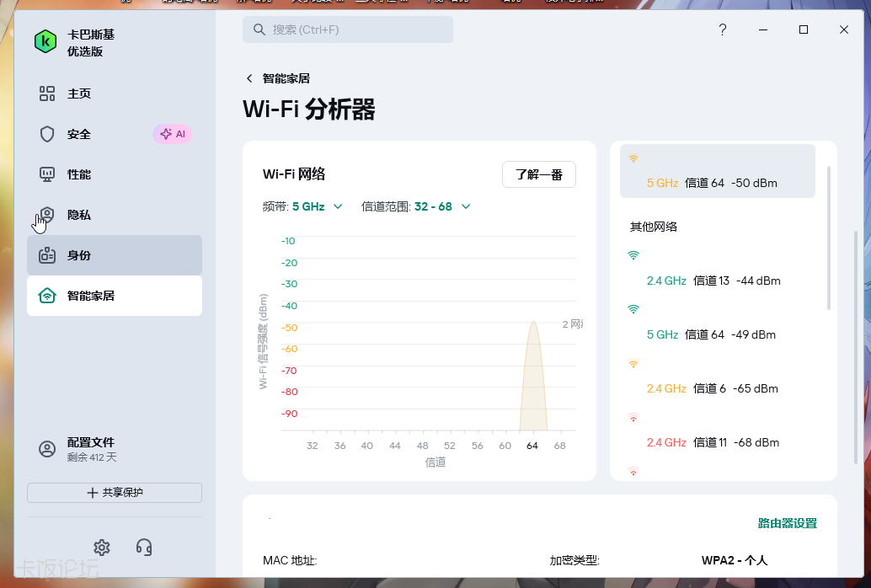
Task: Go back to 智能家居 with the chevron
Action: pyautogui.click(x=249, y=78)
